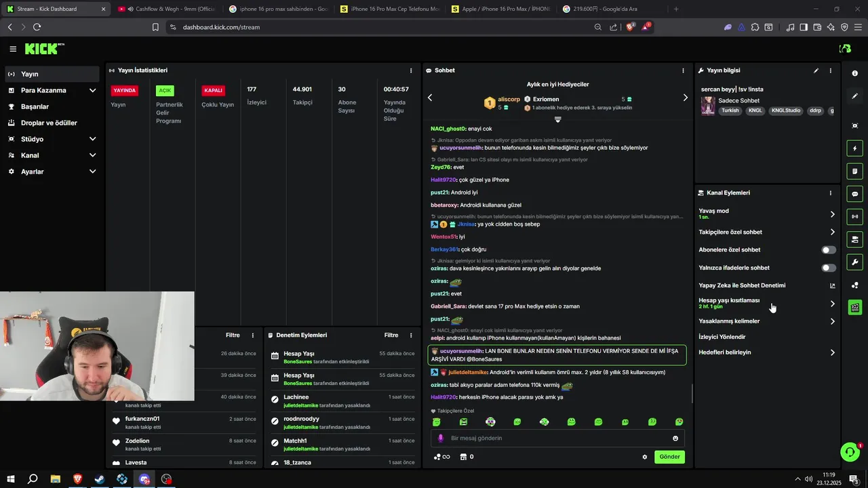Image resolution: width=868 pixels, height=488 pixels.
Task: Click the purple microphone icon in message box
Action: (x=441, y=438)
